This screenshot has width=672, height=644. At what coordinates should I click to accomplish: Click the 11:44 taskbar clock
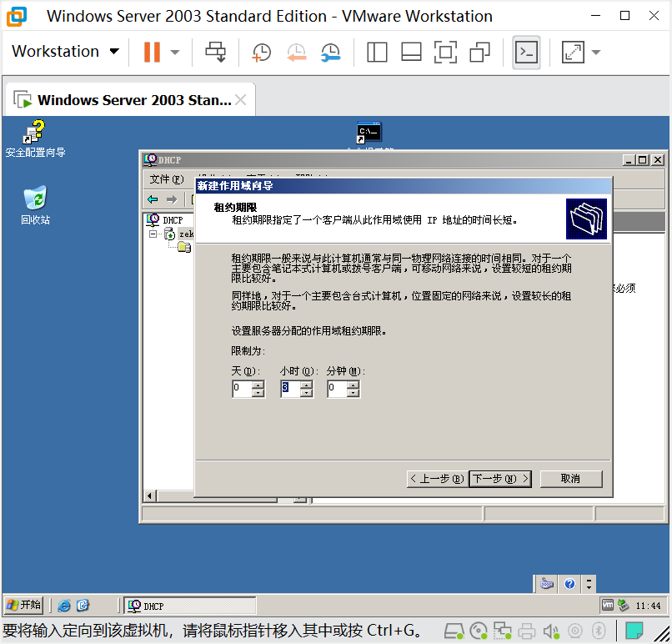[x=649, y=606]
